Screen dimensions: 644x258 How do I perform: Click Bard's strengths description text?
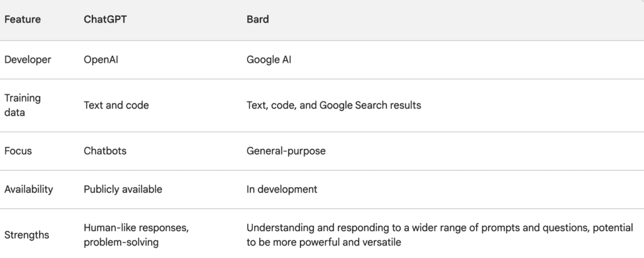(439, 228)
